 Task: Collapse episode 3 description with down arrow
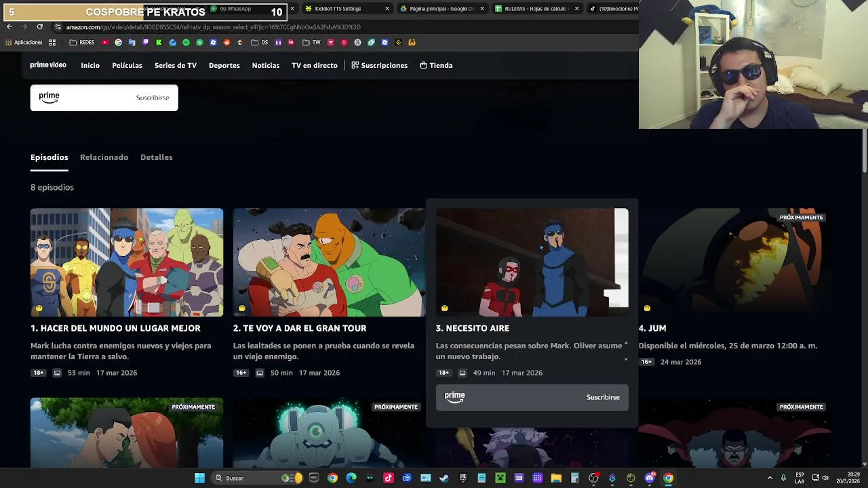tap(626, 360)
